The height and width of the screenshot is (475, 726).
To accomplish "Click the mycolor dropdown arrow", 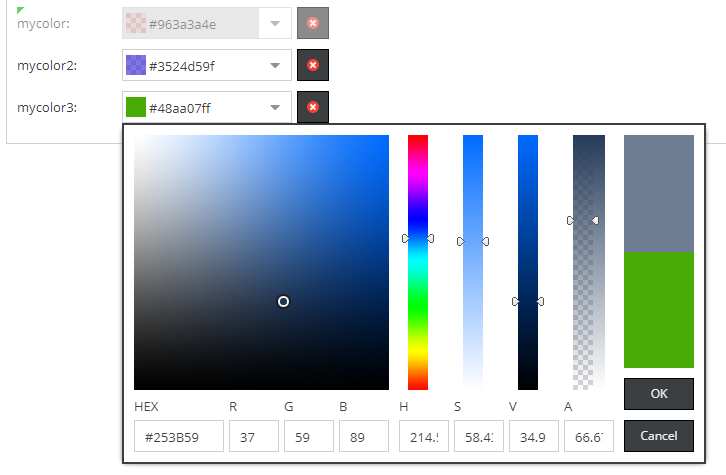I will [275, 24].
